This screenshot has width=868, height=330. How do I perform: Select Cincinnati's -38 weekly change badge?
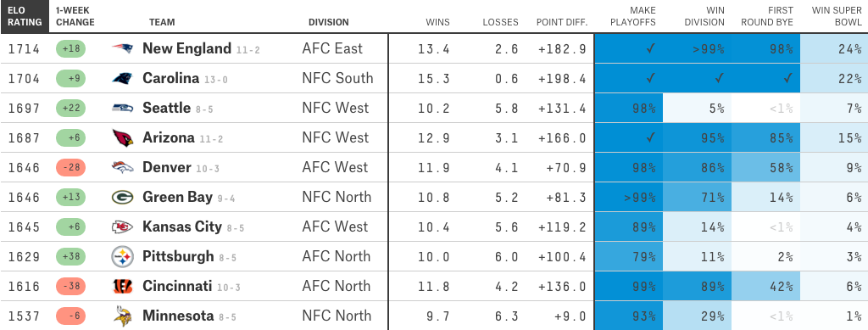point(70,286)
